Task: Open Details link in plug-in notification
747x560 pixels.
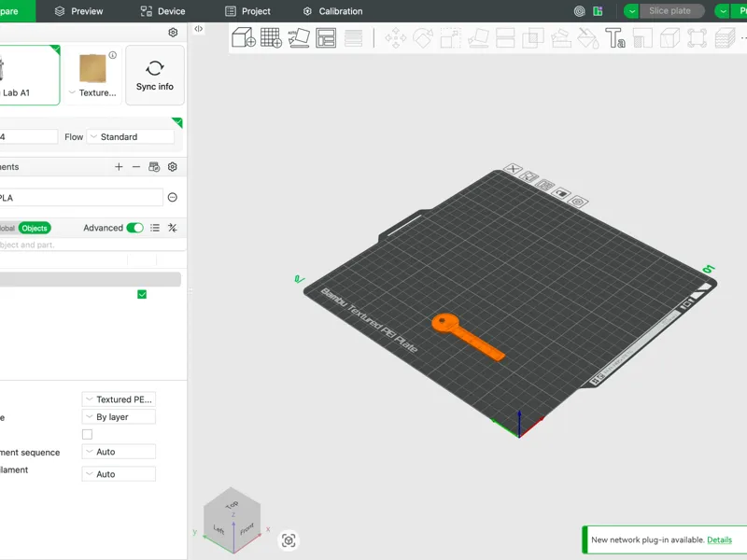Action: point(719,539)
